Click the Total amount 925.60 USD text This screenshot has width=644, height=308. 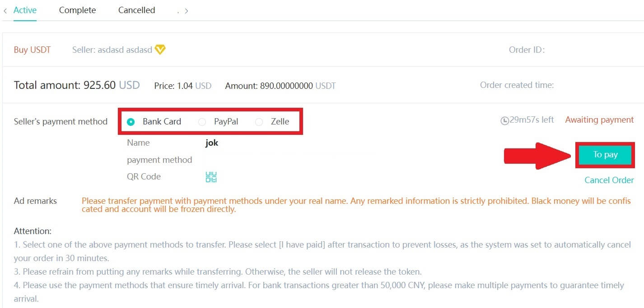(x=76, y=85)
